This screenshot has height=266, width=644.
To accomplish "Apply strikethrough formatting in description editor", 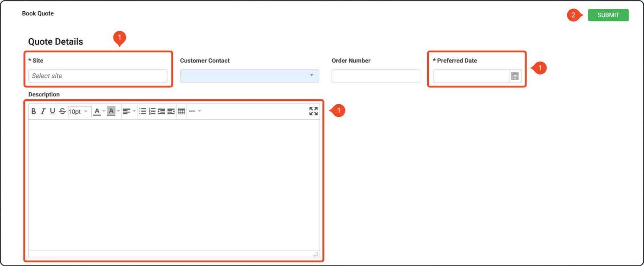I will click(62, 111).
